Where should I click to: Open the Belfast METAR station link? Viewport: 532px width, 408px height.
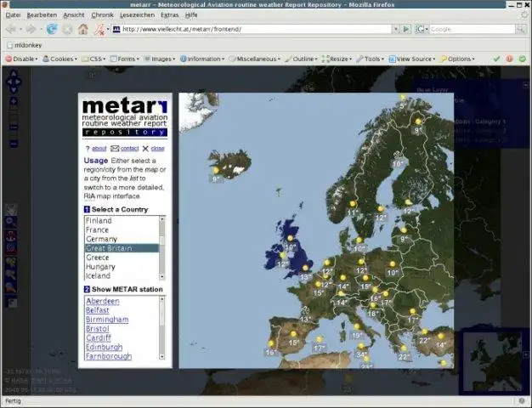[x=98, y=310]
